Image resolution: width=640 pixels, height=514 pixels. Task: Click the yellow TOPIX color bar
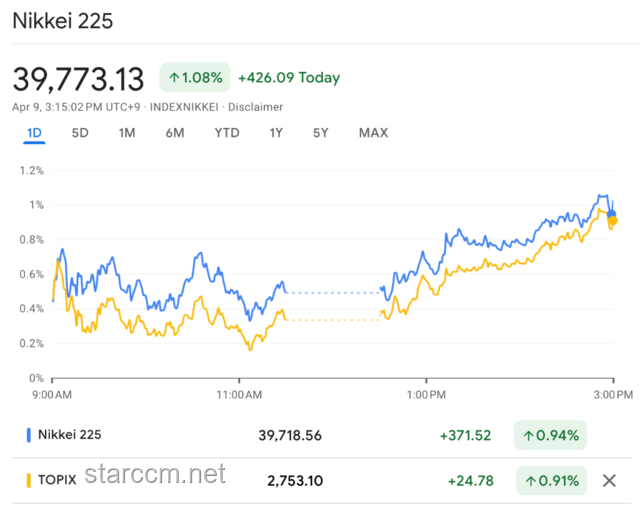click(29, 481)
